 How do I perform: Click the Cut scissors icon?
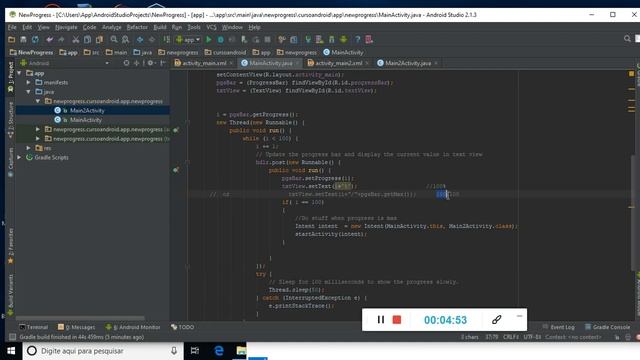click(x=76, y=40)
